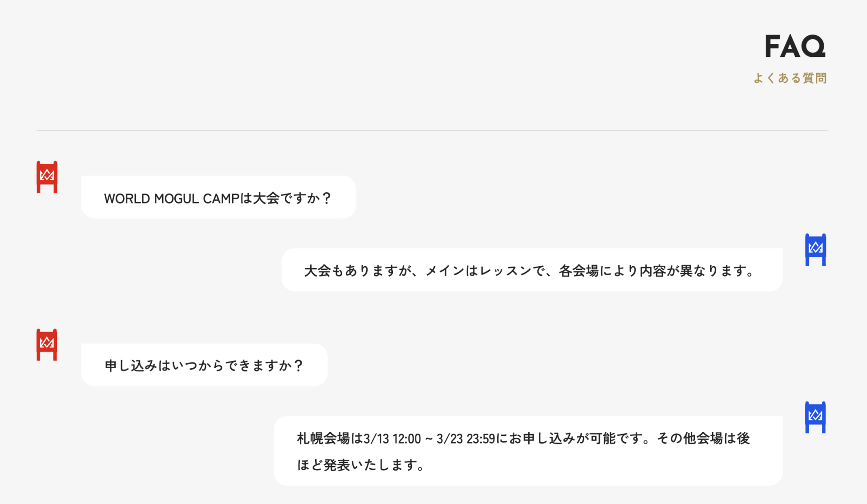Click the FAQ heading

pos(795,46)
